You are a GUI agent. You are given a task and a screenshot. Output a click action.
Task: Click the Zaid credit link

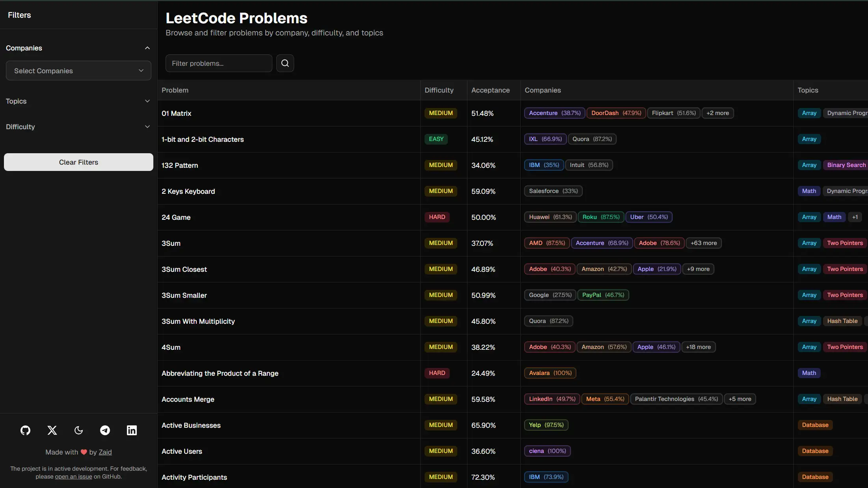(105, 452)
